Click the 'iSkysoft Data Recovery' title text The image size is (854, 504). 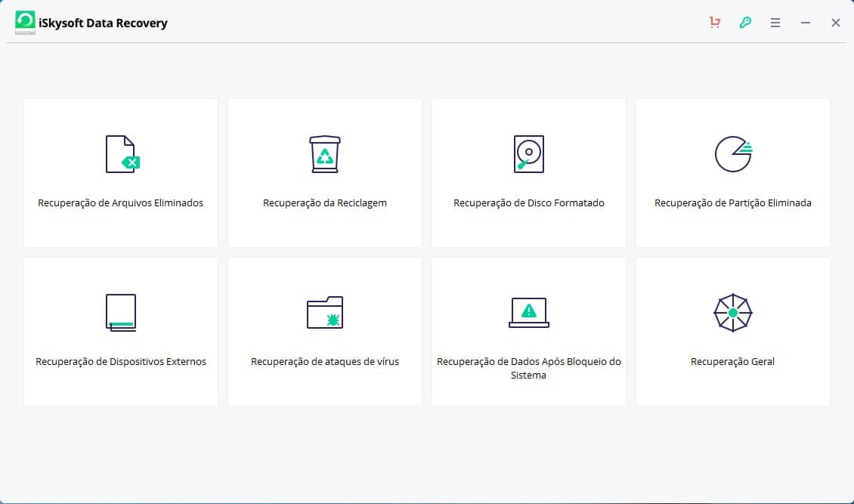pyautogui.click(x=103, y=23)
